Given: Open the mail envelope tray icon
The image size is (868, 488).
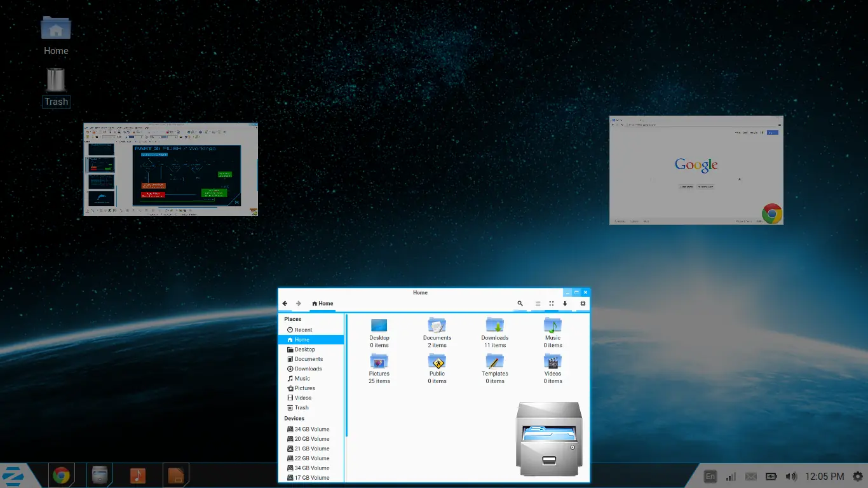Looking at the screenshot, I should [x=750, y=476].
